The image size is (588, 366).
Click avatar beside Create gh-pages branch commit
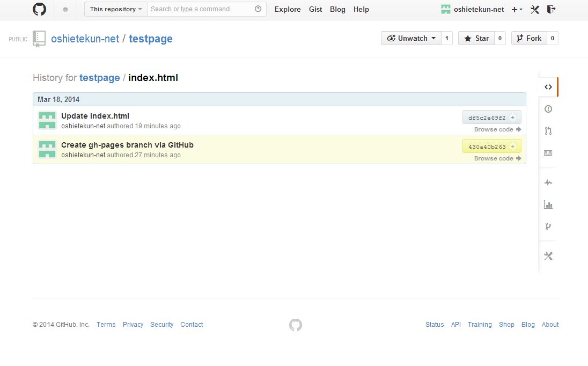tap(47, 149)
